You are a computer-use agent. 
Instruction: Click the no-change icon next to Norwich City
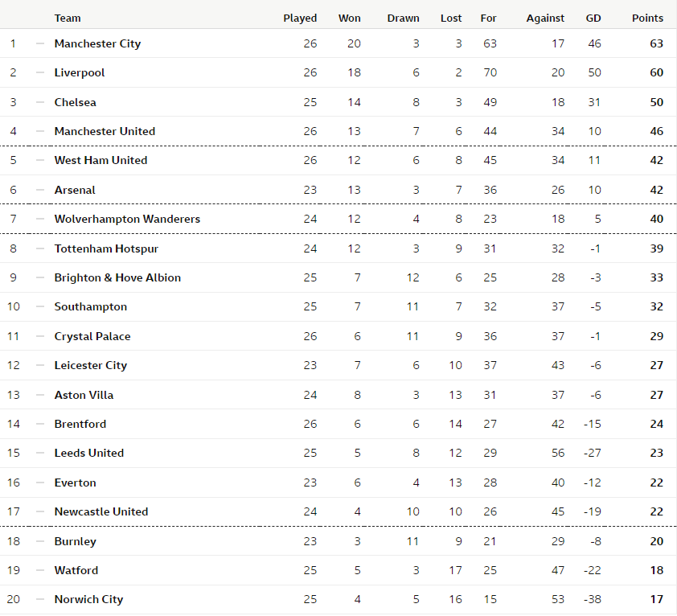40,599
